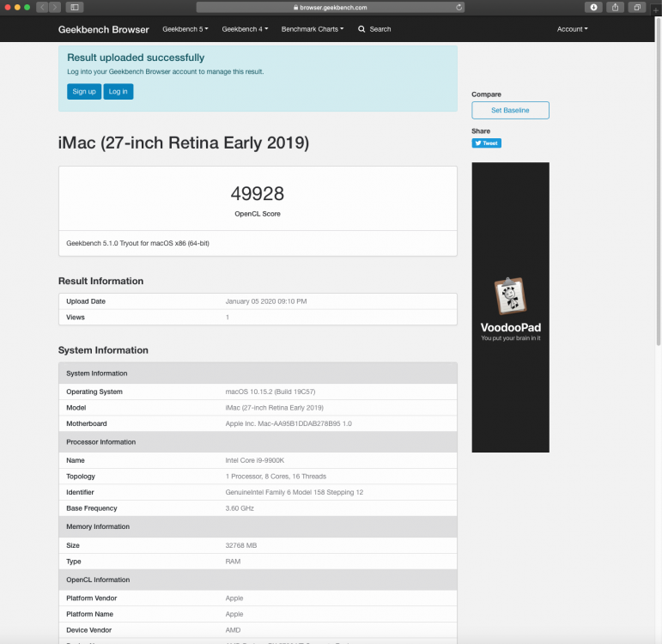662x644 pixels.
Task: Go to Geekbench Browser home
Action: (103, 29)
